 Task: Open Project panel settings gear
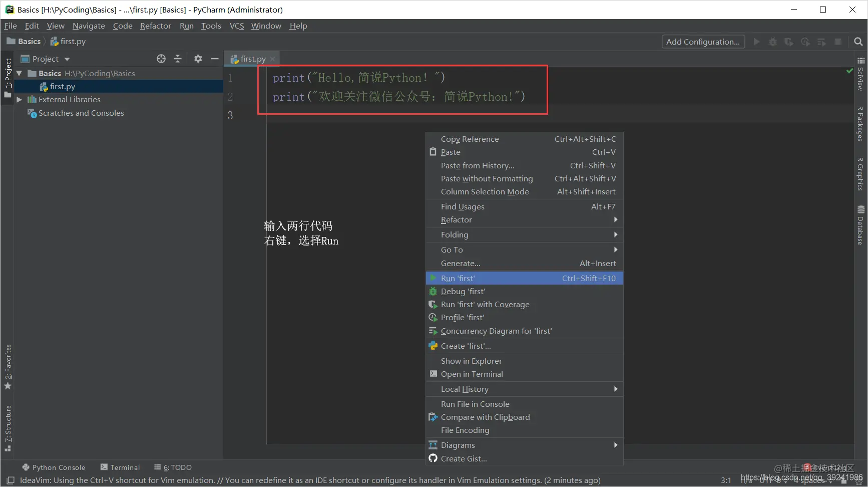click(198, 59)
